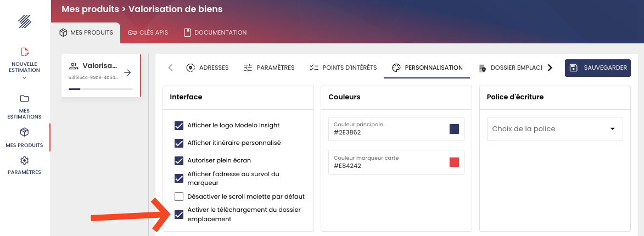Viewport: 644px width, 236px height.
Task: Click the Valorisa product card title
Action: [x=100, y=66]
